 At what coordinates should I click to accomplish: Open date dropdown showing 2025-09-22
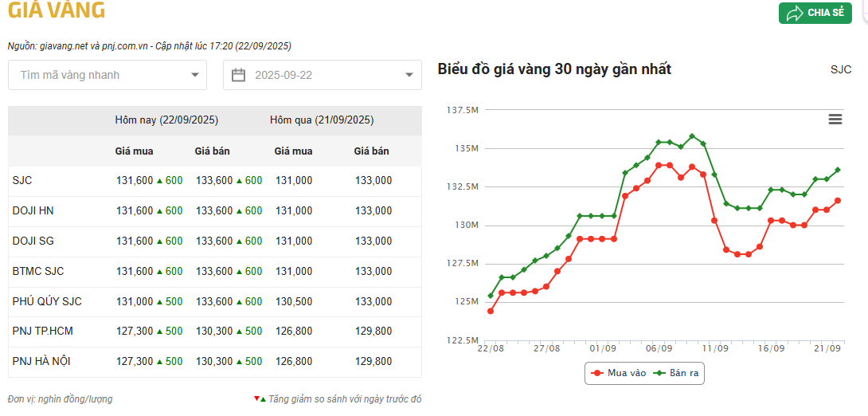[x=323, y=75]
